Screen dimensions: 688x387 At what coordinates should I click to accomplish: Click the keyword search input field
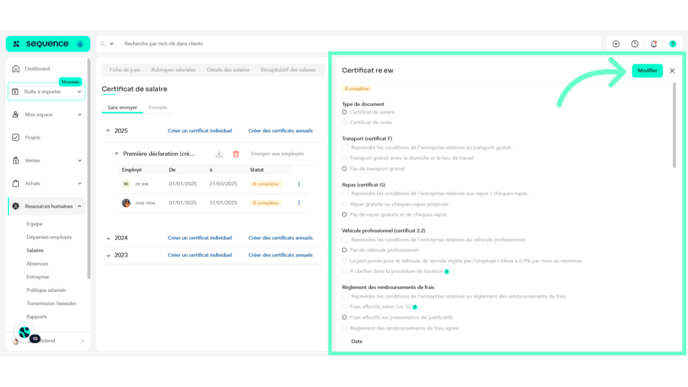tap(360, 44)
